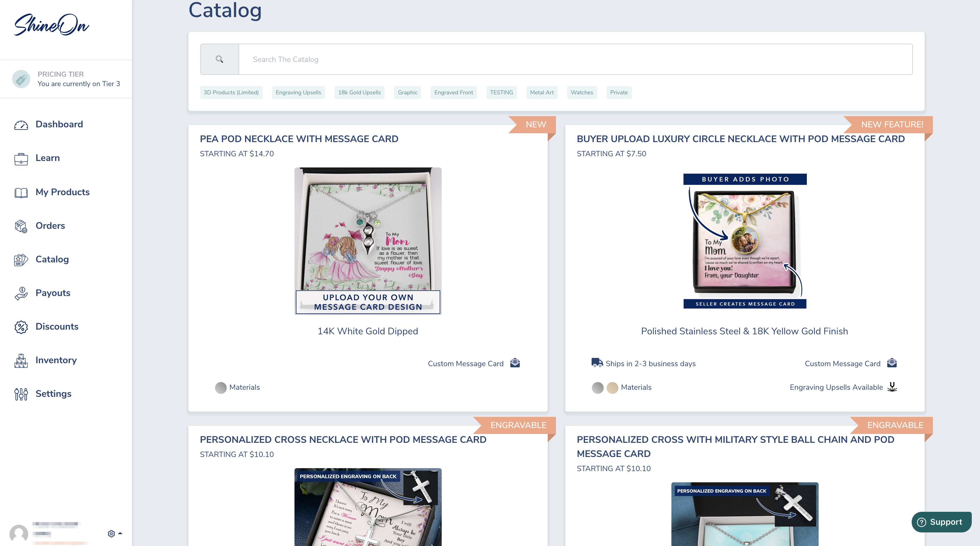
Task: Click the Custom Message Card envelope icon
Action: pyautogui.click(x=515, y=363)
